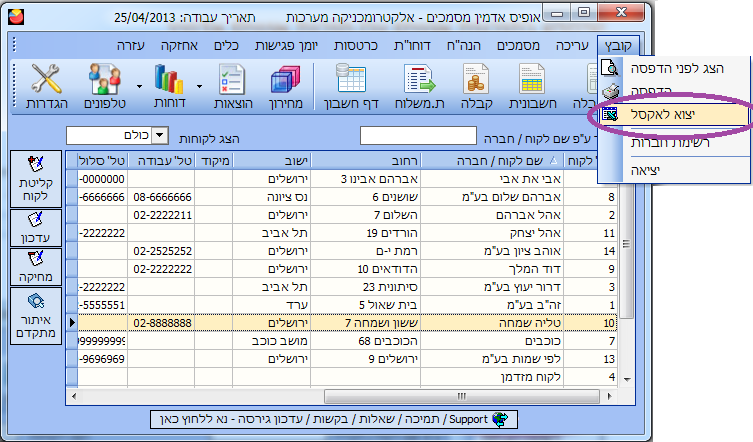Click the מחיקה delete customer button
Viewport: 753px width, 442px height.
[x=36, y=267]
